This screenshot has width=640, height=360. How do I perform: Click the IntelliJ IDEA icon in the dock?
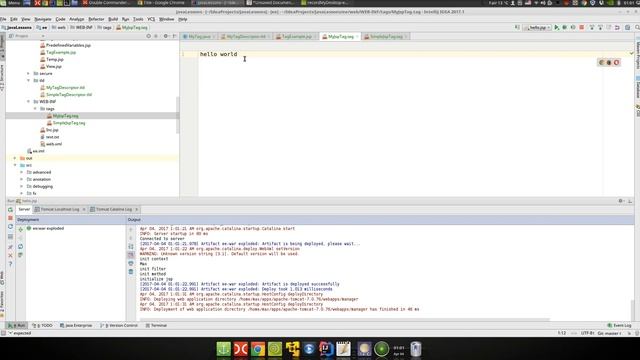point(326,349)
